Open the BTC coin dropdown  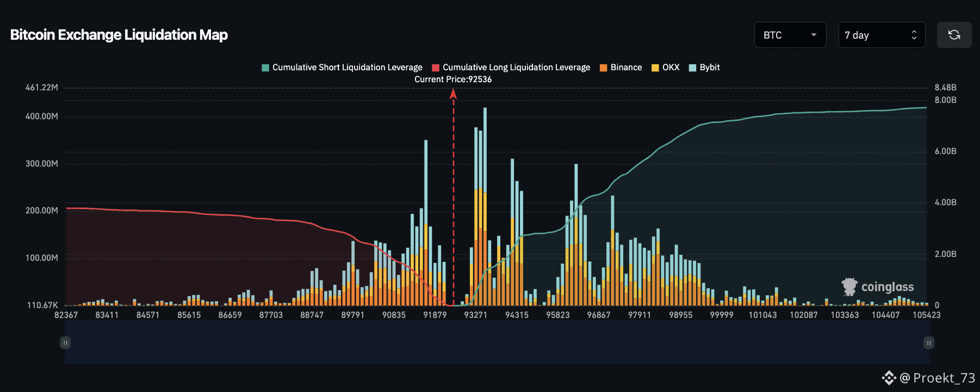tap(790, 35)
